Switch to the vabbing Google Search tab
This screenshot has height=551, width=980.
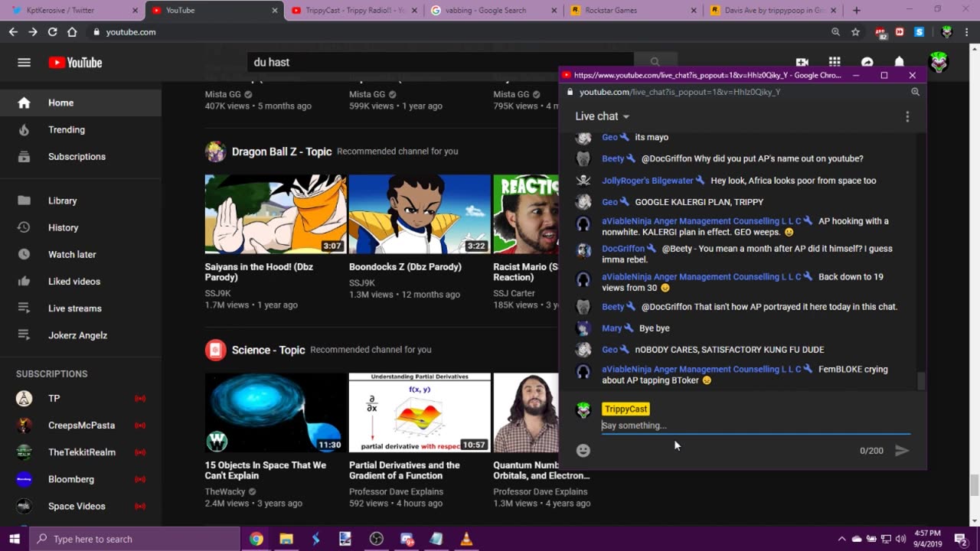pyautogui.click(x=492, y=10)
